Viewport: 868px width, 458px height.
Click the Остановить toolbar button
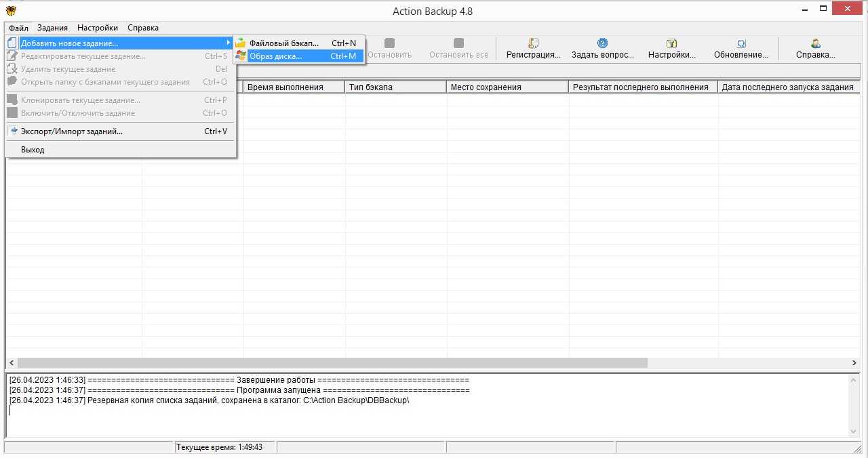(x=389, y=43)
